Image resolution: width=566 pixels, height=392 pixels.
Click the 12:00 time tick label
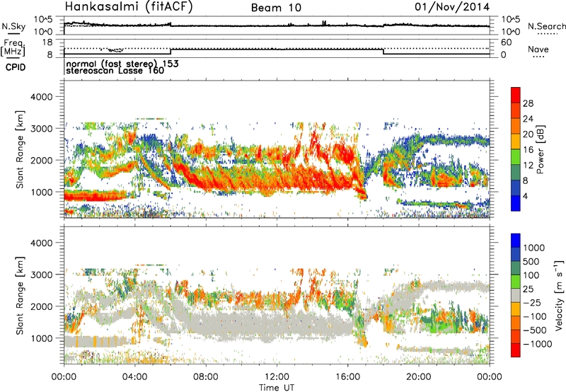pyautogui.click(x=277, y=377)
